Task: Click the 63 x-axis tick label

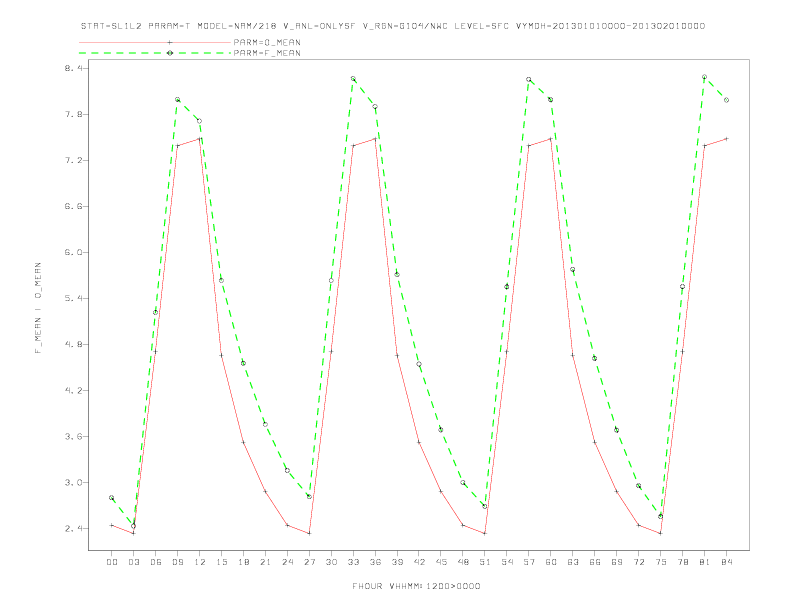Action: click(573, 562)
